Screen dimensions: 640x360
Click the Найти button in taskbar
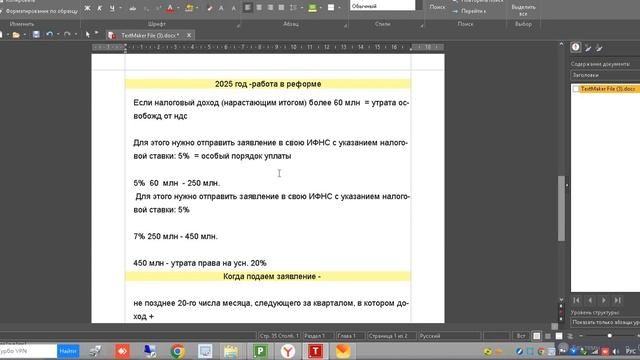coord(68,351)
